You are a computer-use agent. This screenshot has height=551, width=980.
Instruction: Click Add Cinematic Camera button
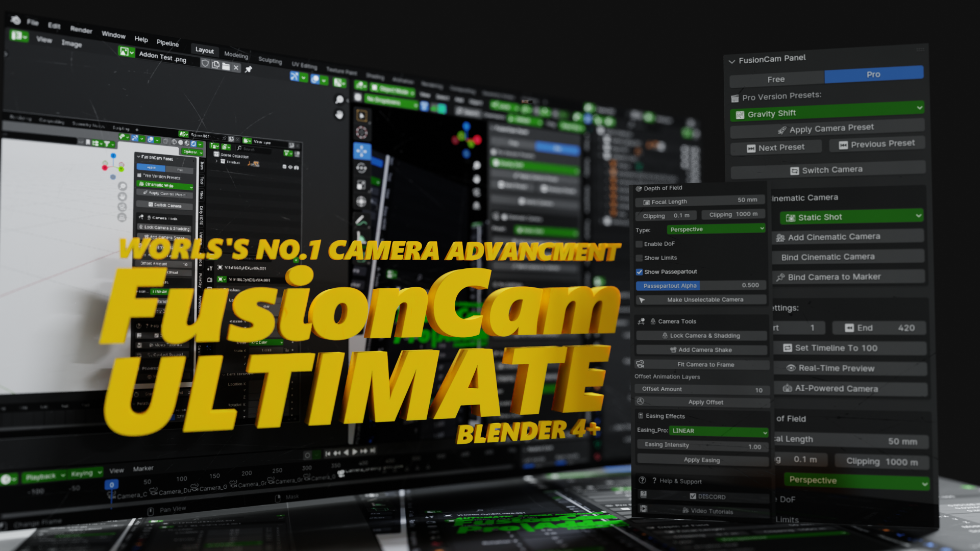pyautogui.click(x=848, y=237)
